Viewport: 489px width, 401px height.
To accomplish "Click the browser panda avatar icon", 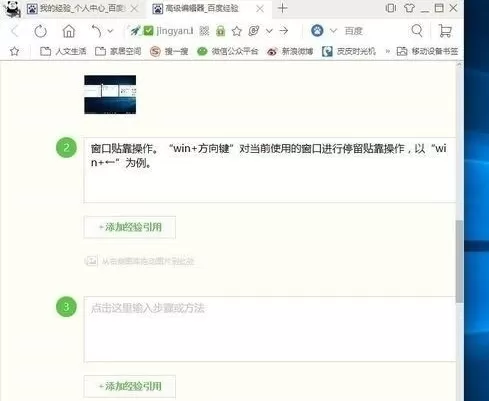I will coord(12,9).
